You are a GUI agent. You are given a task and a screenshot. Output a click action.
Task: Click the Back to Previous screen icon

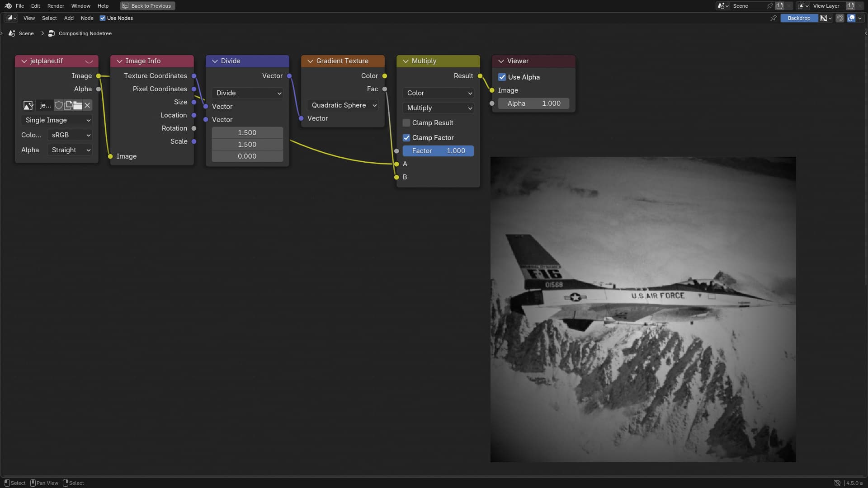(x=125, y=6)
